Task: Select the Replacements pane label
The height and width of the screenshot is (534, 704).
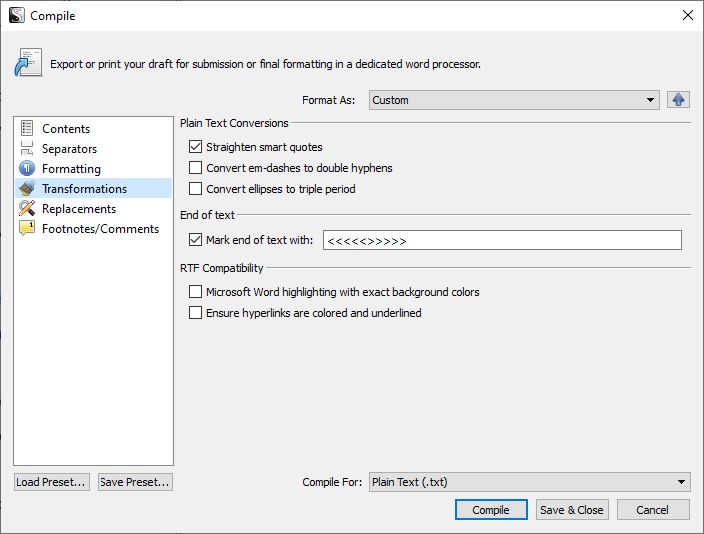Action: coord(79,209)
